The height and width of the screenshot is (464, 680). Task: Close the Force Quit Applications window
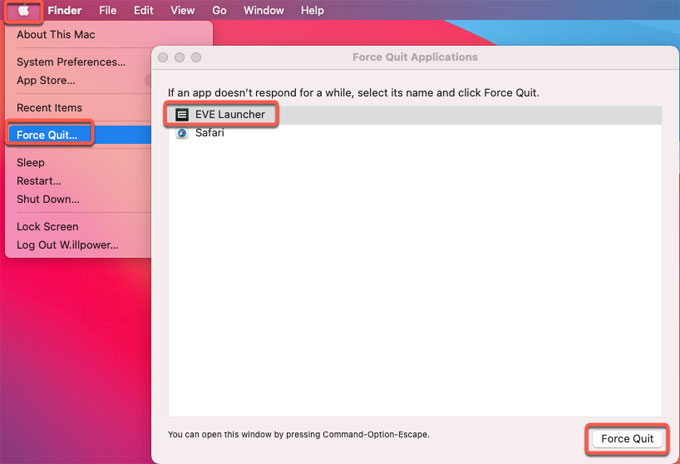tap(163, 57)
